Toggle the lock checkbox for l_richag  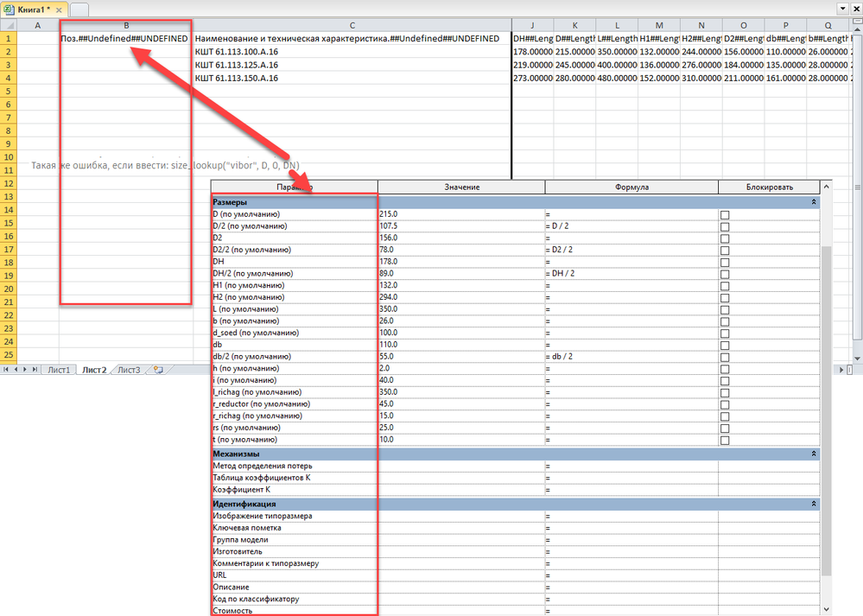725,393
